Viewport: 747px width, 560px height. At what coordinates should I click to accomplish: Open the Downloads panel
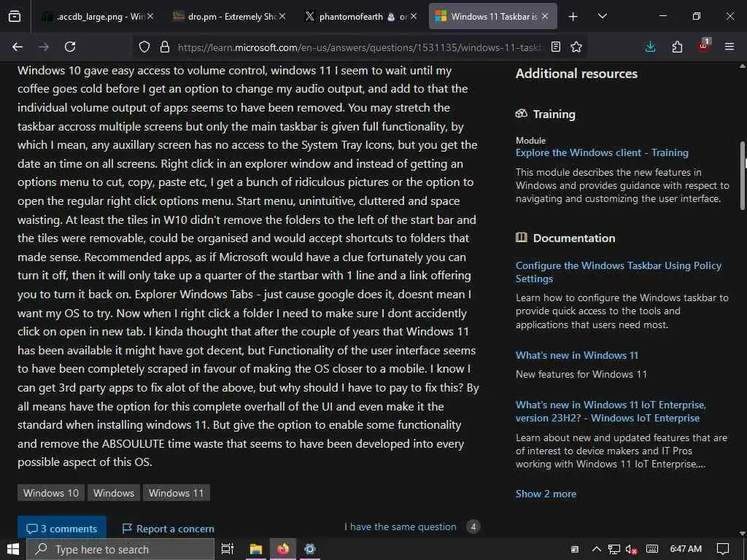pos(650,47)
